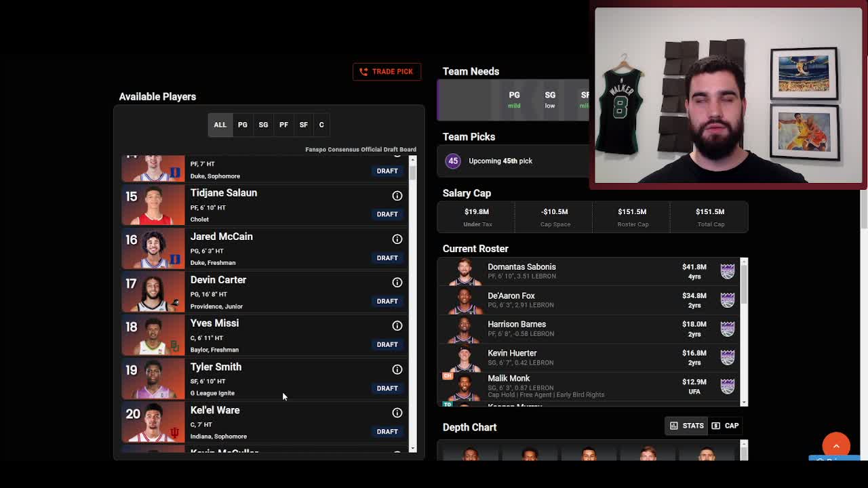
Task: Filter available players by PF
Action: (283, 125)
